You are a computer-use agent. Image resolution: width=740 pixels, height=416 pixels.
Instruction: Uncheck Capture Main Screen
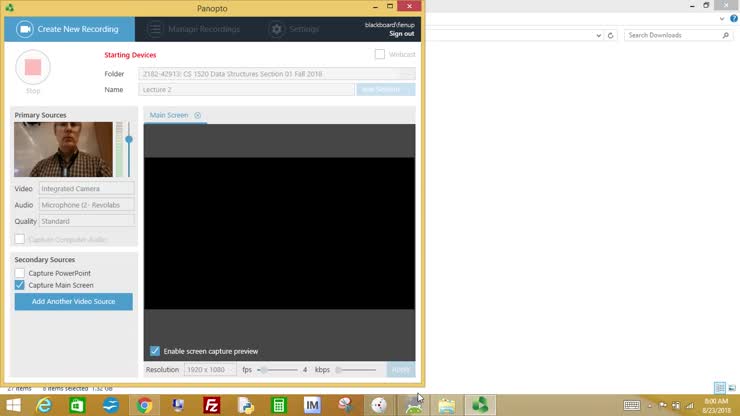20,285
